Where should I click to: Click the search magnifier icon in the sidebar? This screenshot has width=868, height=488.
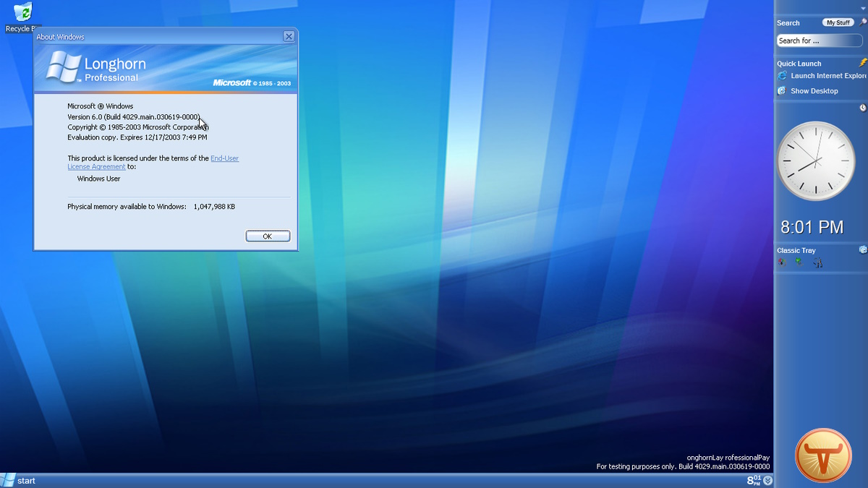tap(864, 22)
